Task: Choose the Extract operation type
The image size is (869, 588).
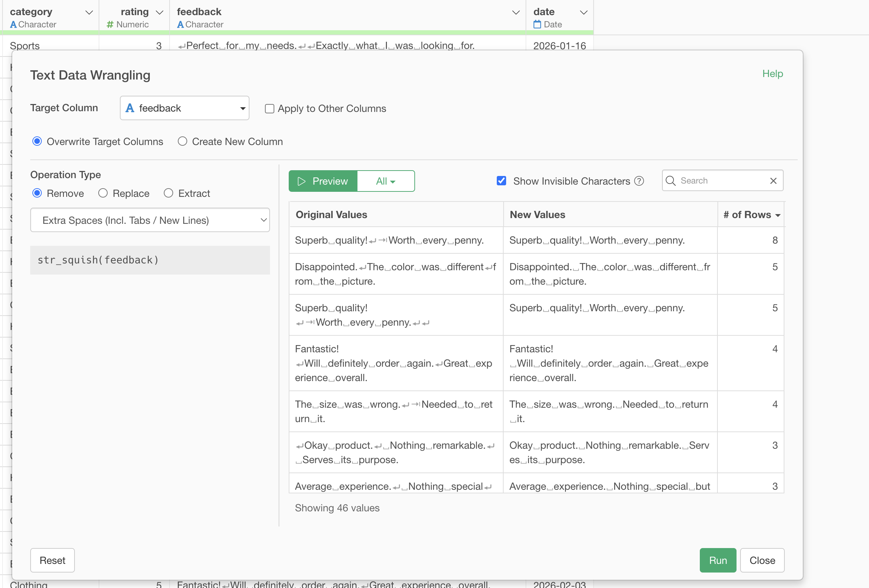Action: point(168,193)
